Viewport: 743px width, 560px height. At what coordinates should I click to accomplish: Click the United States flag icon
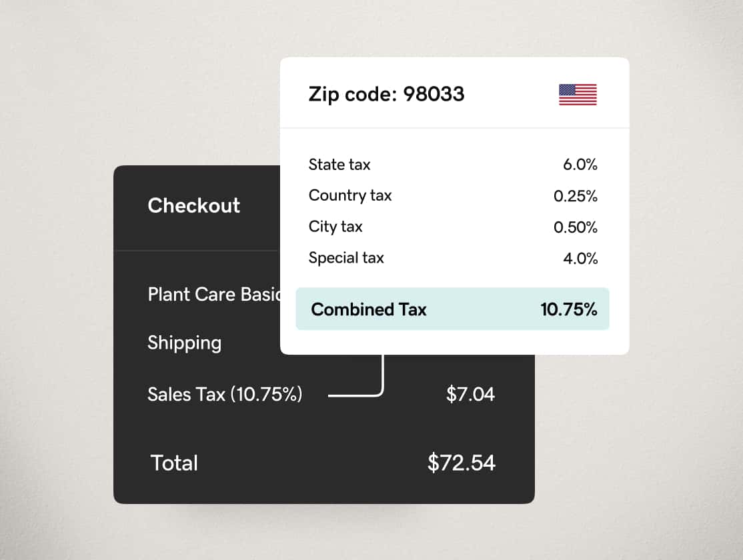(x=578, y=94)
